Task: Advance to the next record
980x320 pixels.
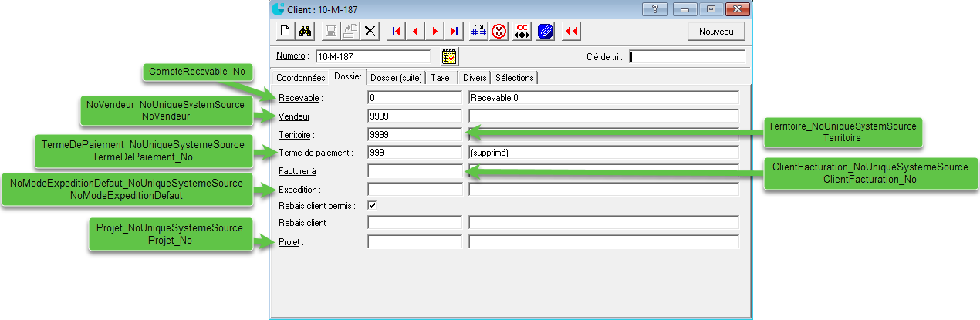Action: [x=434, y=32]
